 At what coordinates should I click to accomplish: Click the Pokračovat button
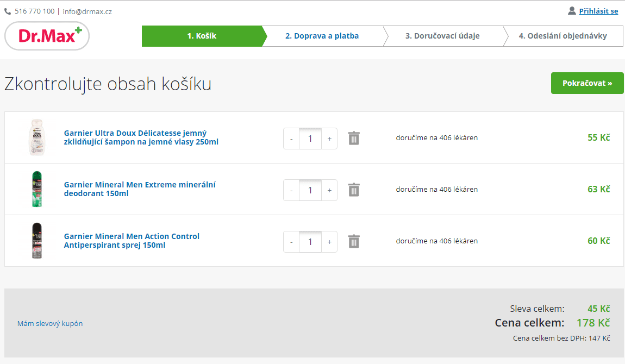point(587,83)
